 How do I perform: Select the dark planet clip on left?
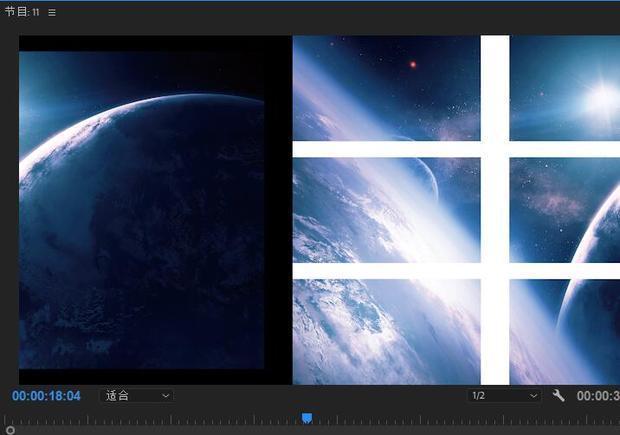point(141,220)
